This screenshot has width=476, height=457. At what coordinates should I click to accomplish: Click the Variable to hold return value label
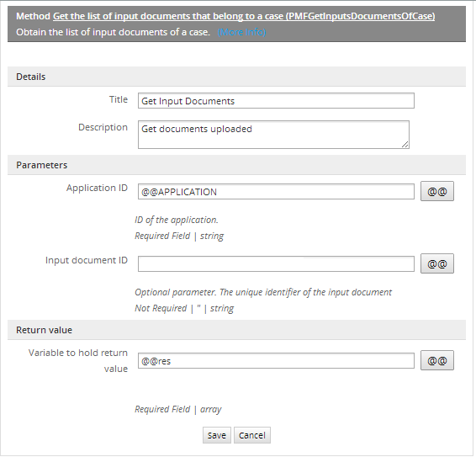point(78,361)
